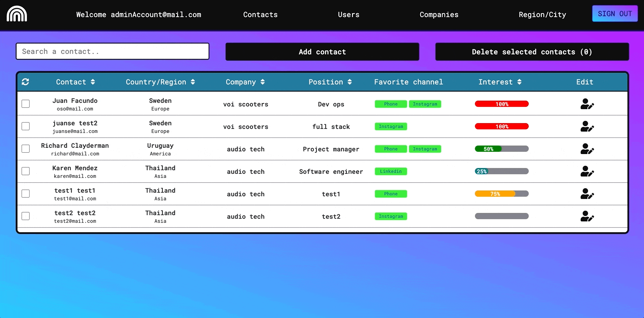Click the email richard@mail.com
The height and width of the screenshot is (318, 644).
point(75,154)
